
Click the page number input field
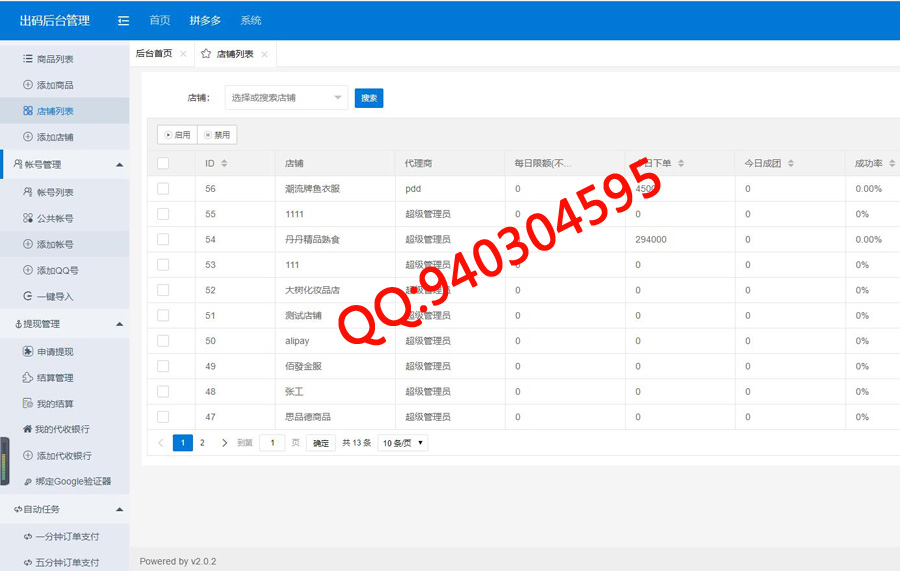click(x=272, y=443)
